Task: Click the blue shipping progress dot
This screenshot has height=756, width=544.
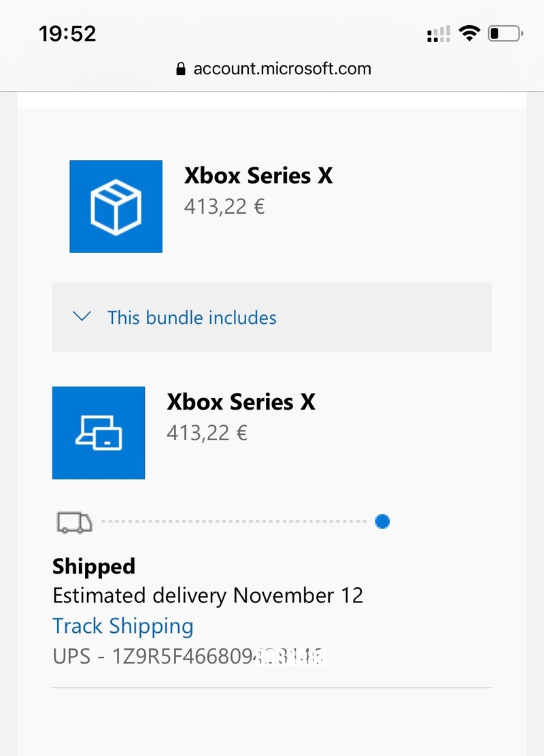Action: coord(382,522)
